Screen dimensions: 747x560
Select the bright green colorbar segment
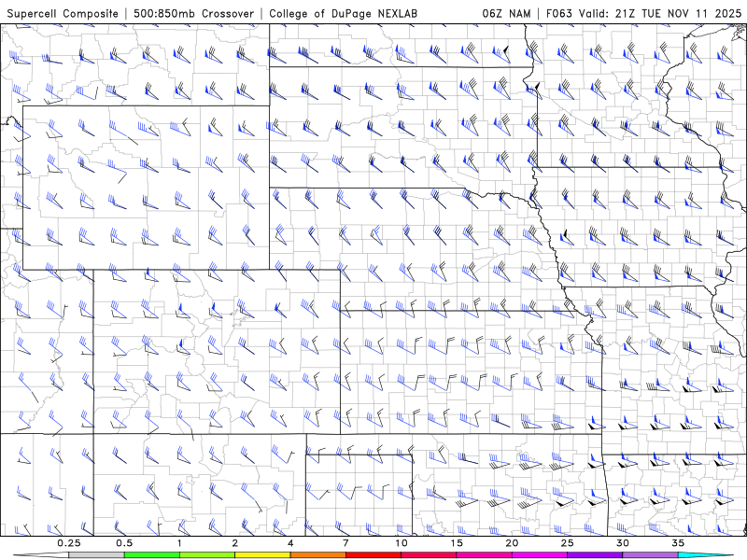152,555
